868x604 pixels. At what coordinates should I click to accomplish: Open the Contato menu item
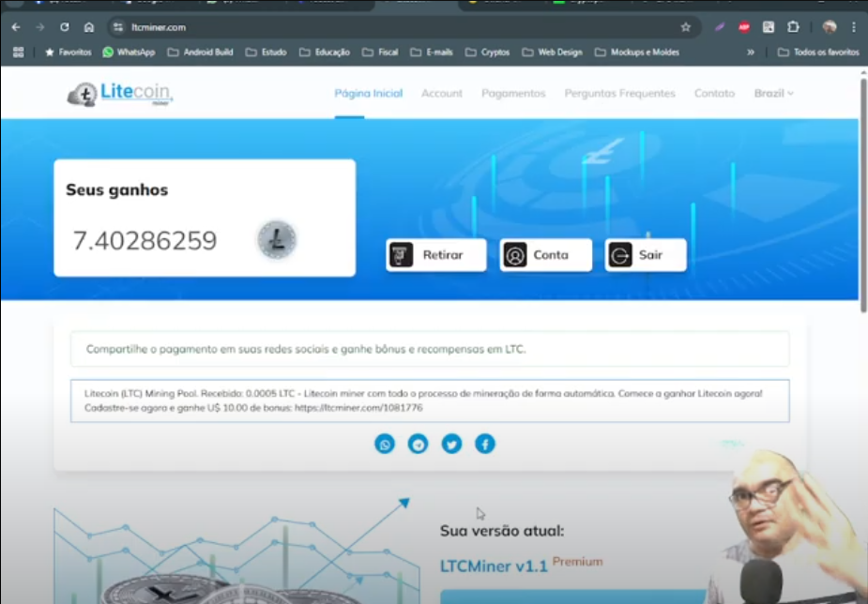point(715,94)
